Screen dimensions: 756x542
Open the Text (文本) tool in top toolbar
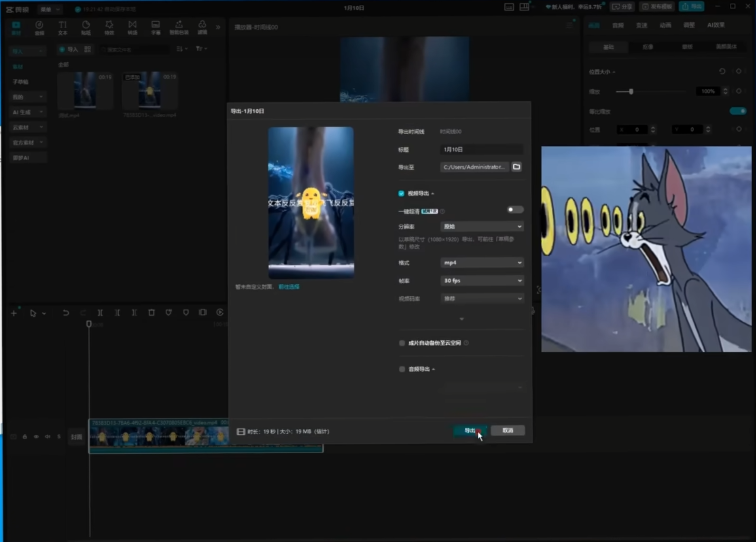click(x=63, y=28)
